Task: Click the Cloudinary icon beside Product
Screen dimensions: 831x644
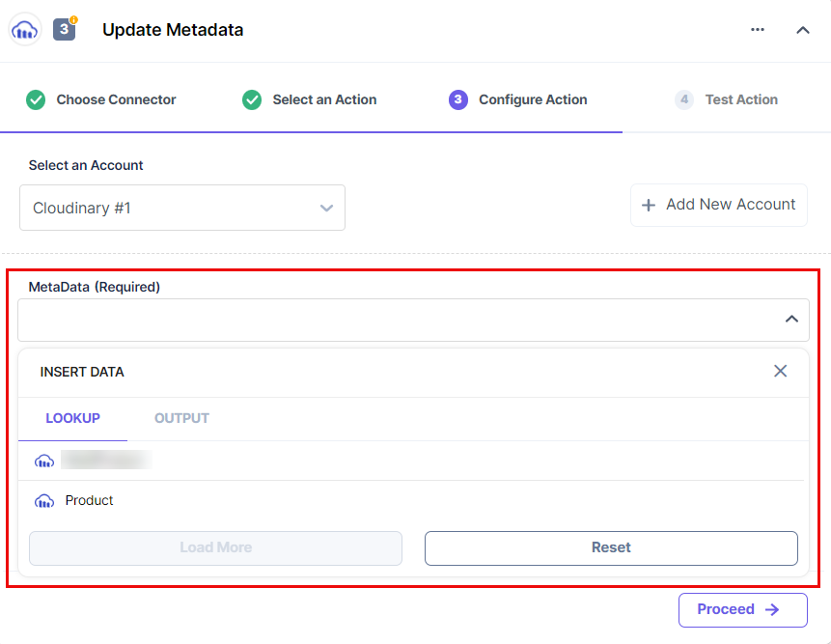Action: [x=44, y=501]
